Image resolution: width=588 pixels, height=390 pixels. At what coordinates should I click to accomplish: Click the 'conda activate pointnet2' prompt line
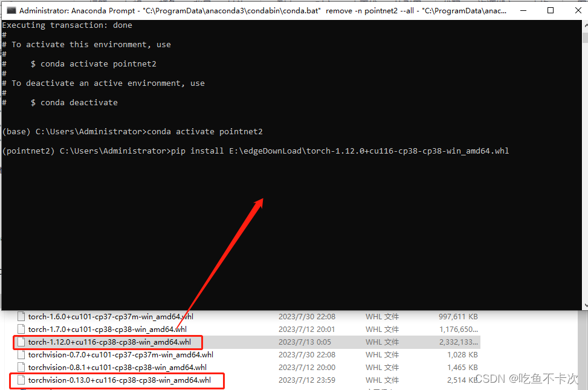click(x=132, y=132)
